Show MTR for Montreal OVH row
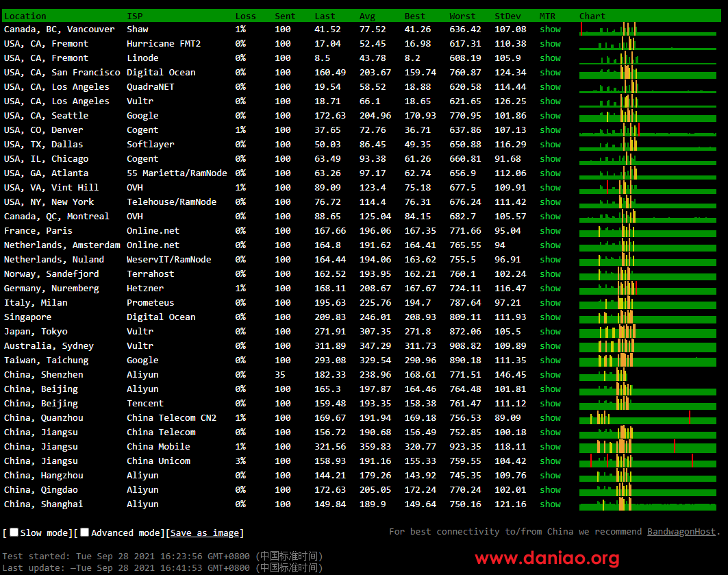 550,217
